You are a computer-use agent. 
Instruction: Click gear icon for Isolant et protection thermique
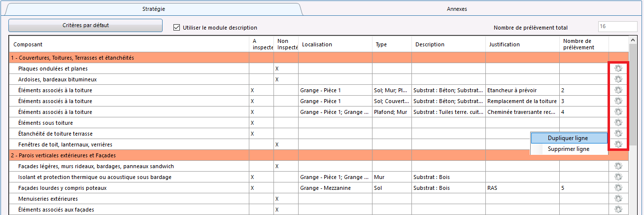coord(618,177)
